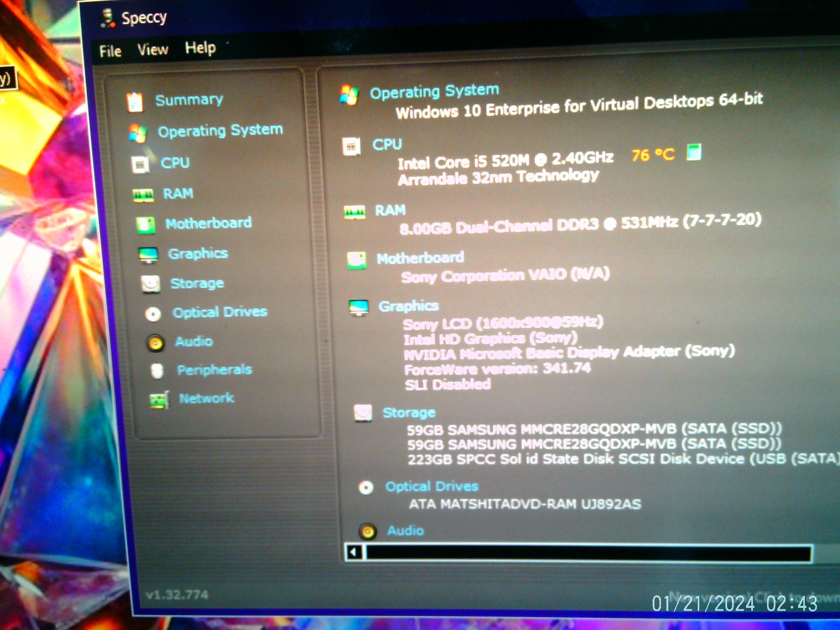The height and width of the screenshot is (630, 840).
Task: Click the CPU temperature graph icon beside 76 °C
Action: click(694, 152)
